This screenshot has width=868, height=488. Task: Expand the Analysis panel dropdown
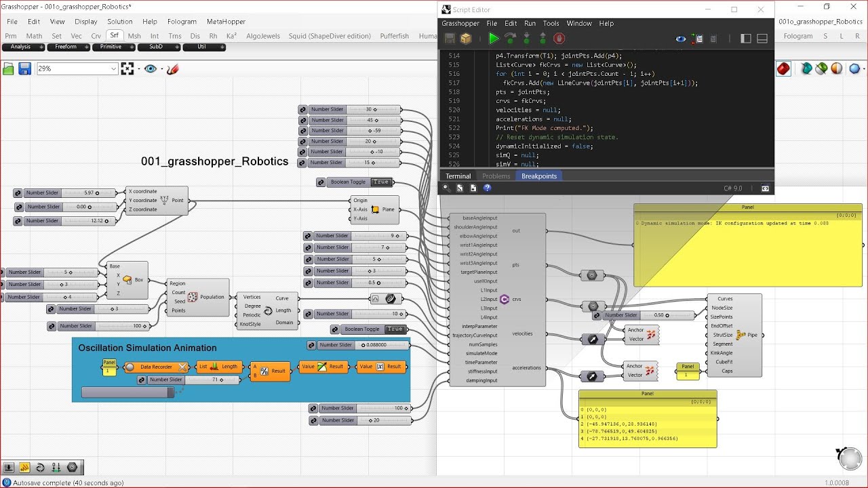pos(41,47)
